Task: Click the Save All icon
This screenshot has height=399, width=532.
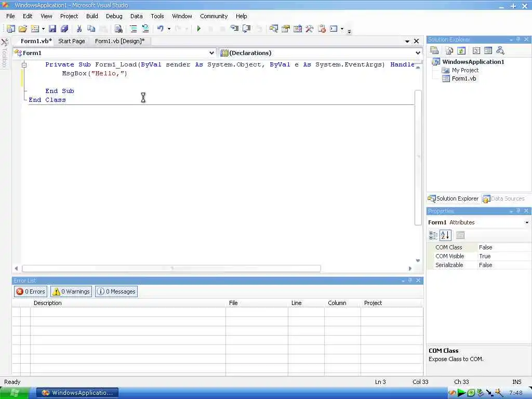Action: coord(64,29)
